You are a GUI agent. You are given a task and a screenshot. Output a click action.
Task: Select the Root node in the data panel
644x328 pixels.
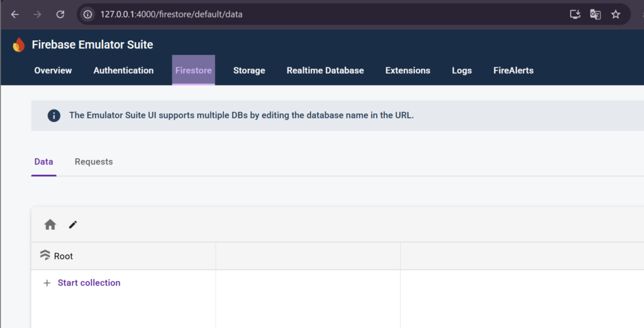(63, 256)
